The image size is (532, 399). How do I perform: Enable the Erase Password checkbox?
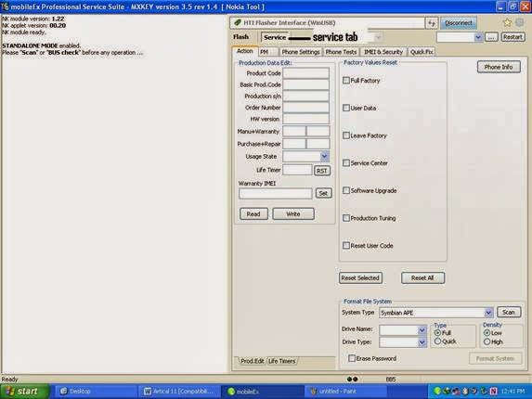[x=352, y=358]
